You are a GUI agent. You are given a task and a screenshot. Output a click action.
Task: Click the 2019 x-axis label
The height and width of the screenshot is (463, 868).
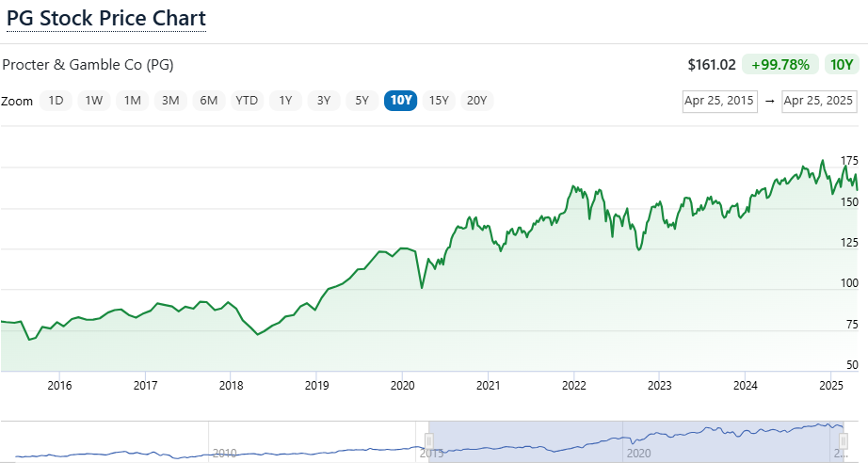[316, 386]
